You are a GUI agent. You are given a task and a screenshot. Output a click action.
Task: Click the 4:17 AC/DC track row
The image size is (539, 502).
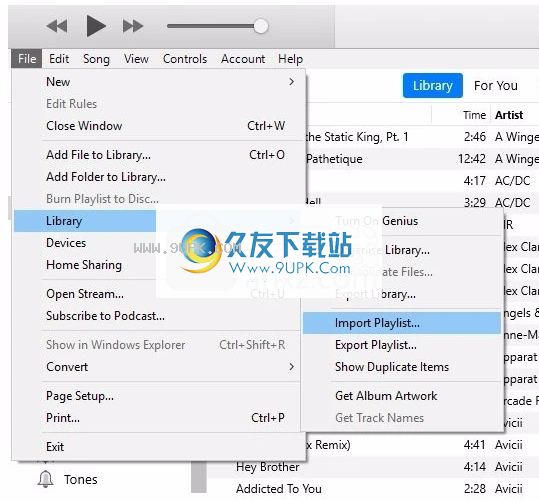[x=422, y=181]
